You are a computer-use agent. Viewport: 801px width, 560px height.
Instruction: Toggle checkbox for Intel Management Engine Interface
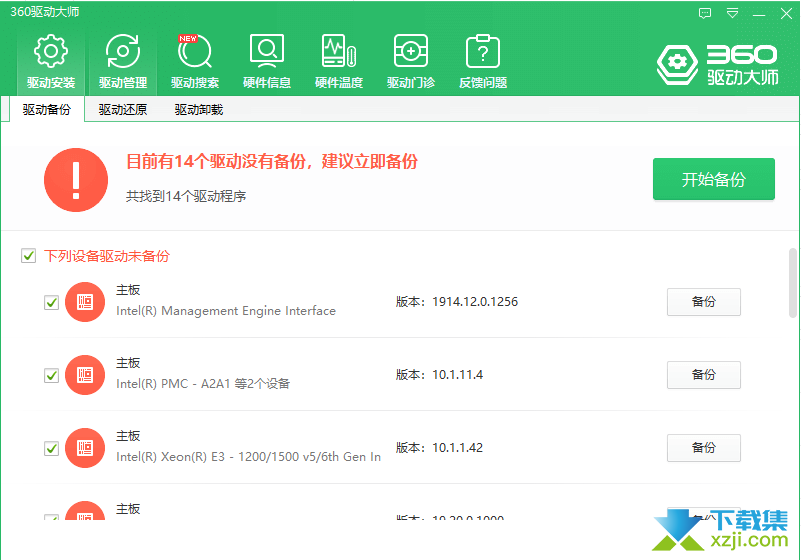point(52,302)
